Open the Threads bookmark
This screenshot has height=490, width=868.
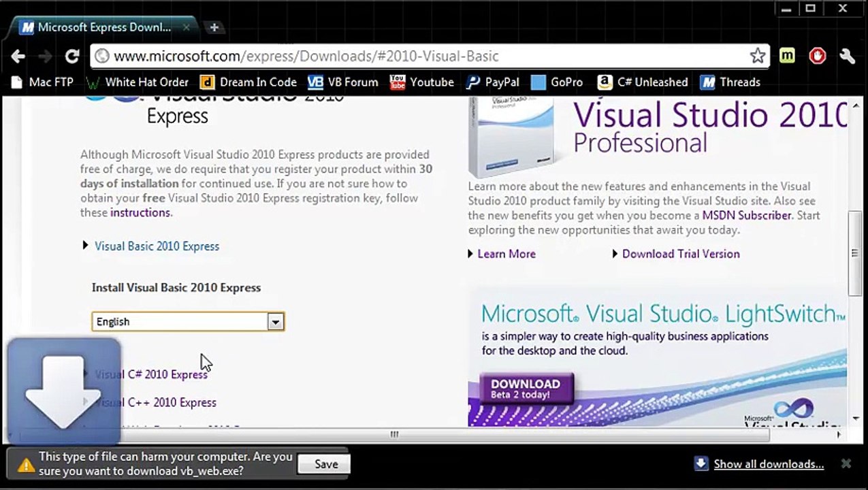(730, 82)
